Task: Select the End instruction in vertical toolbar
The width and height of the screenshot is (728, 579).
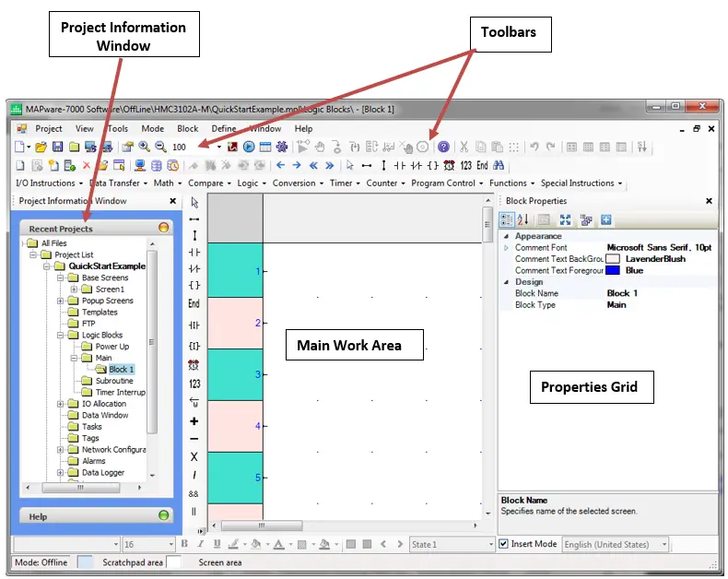Action: [x=194, y=303]
